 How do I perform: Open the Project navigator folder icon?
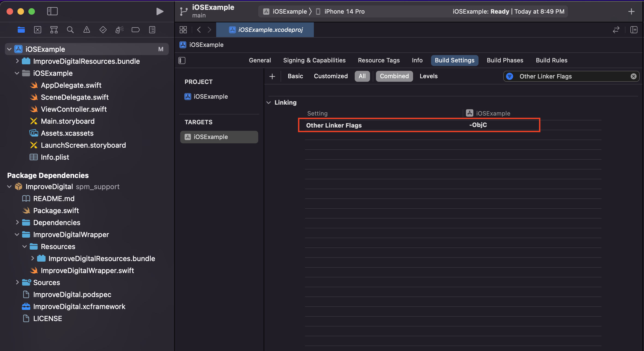click(x=21, y=30)
